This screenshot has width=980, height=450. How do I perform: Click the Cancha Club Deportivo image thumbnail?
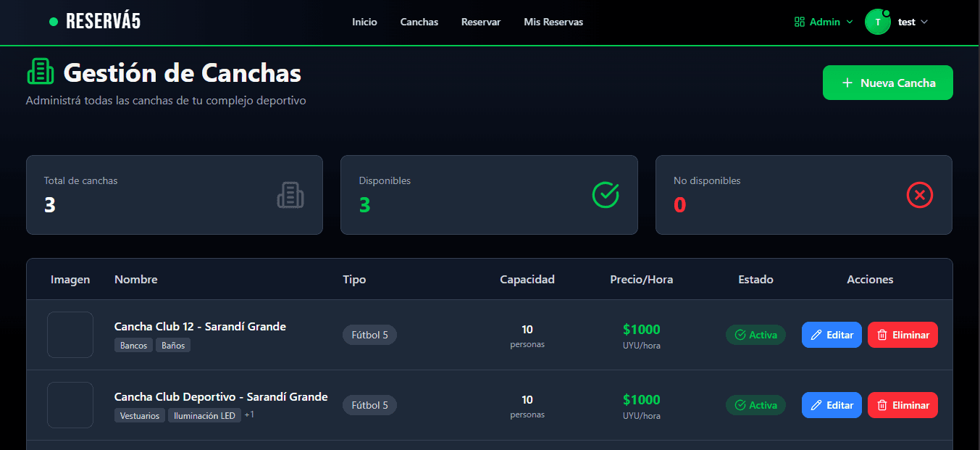pos(70,405)
